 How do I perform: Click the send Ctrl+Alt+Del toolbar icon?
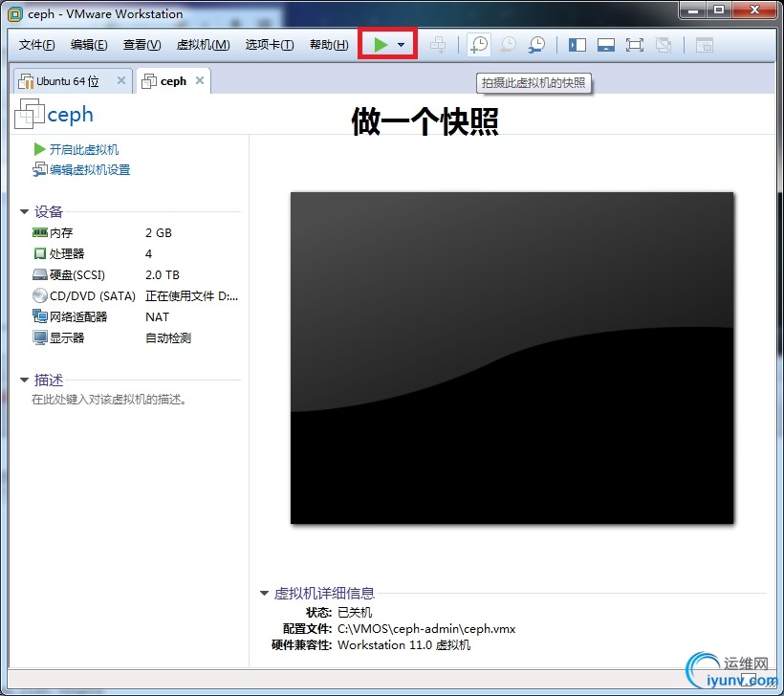tap(438, 45)
